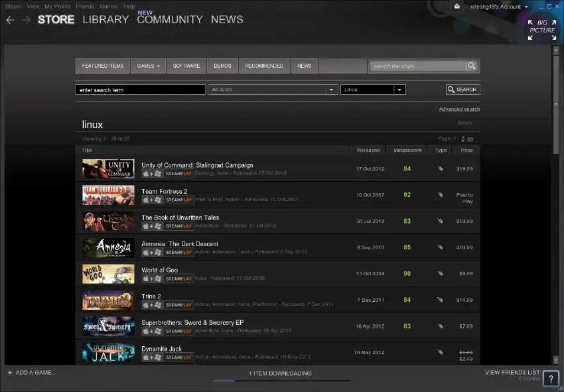
Task: Click platform icons under Superbrothers
Action: pos(152,331)
